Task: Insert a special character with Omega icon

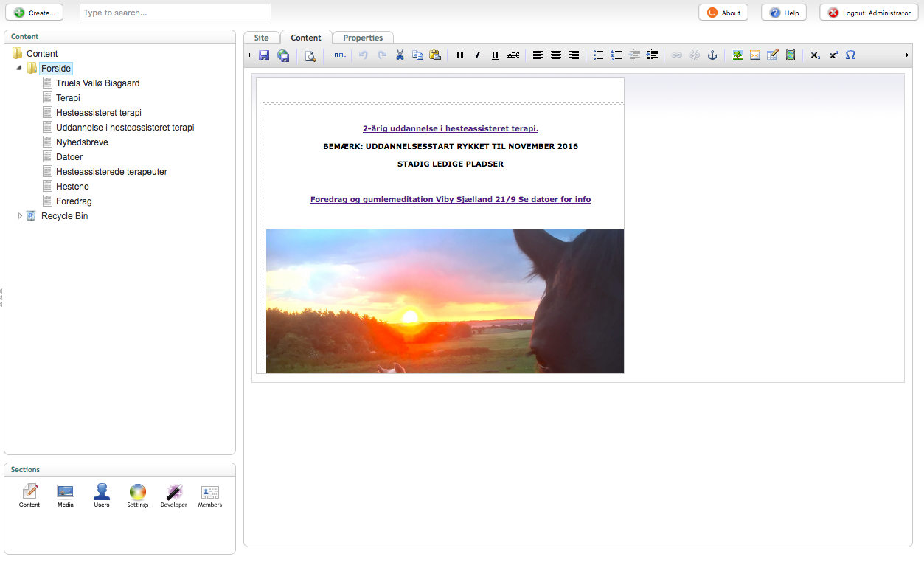Action: (850, 55)
